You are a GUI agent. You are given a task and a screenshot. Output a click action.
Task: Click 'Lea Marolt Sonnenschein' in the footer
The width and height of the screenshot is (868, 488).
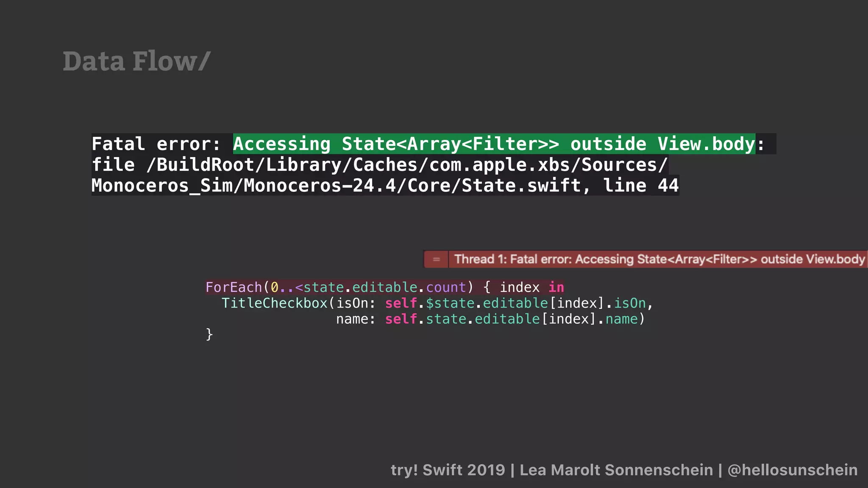[616, 470]
